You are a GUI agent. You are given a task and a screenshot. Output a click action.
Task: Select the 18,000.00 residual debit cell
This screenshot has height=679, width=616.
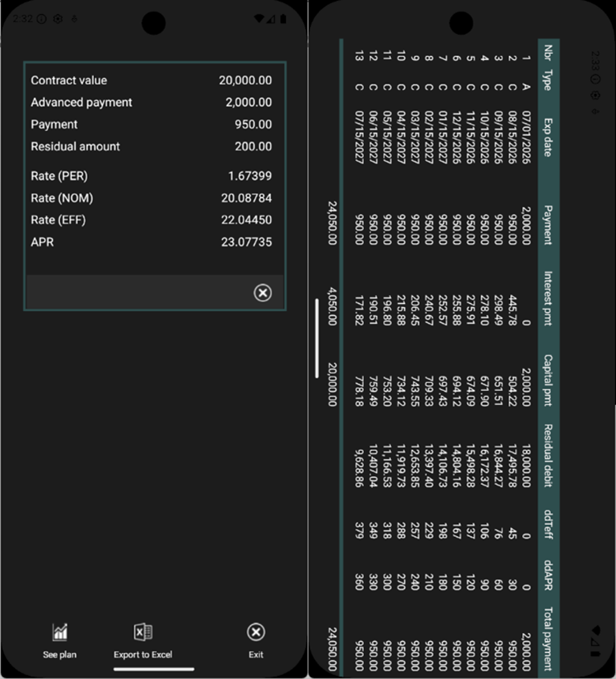coord(526,466)
